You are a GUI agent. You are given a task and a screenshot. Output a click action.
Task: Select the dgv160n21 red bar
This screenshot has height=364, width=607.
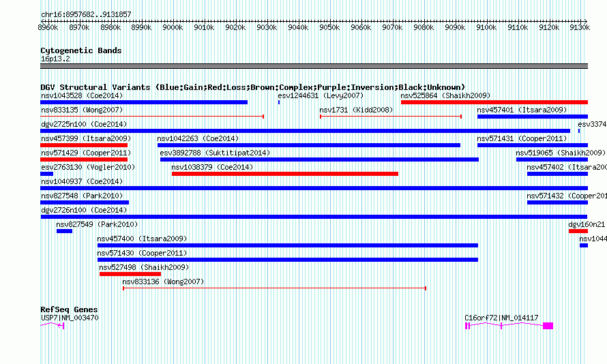tap(578, 231)
